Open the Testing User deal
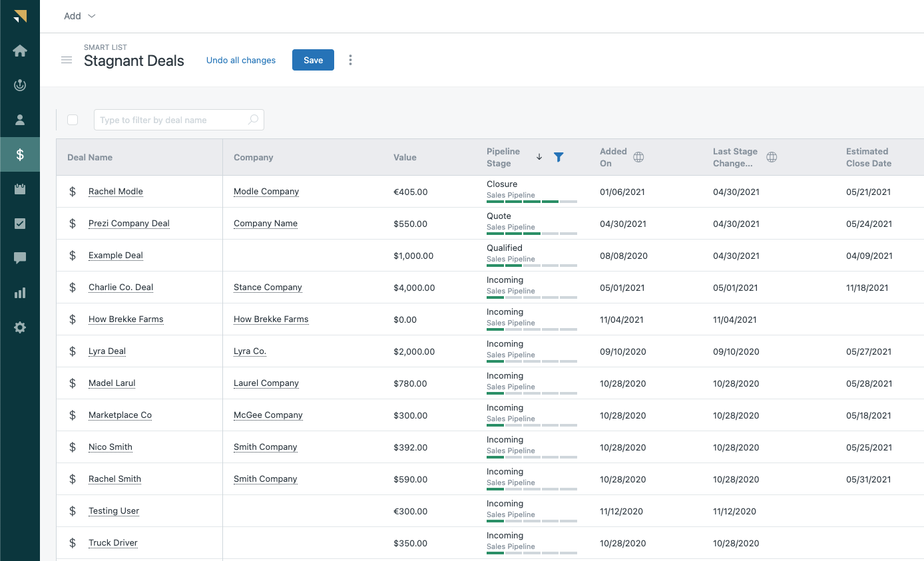The image size is (924, 561). pyautogui.click(x=114, y=511)
